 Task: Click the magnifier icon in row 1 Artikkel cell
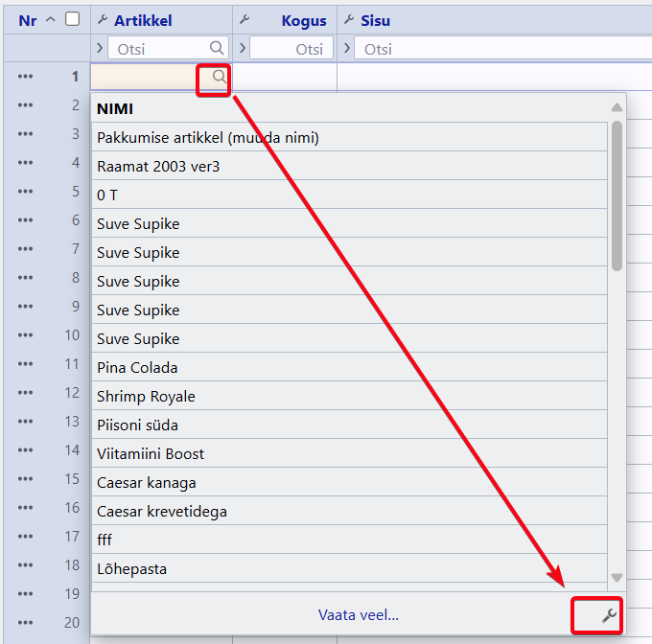[220, 77]
